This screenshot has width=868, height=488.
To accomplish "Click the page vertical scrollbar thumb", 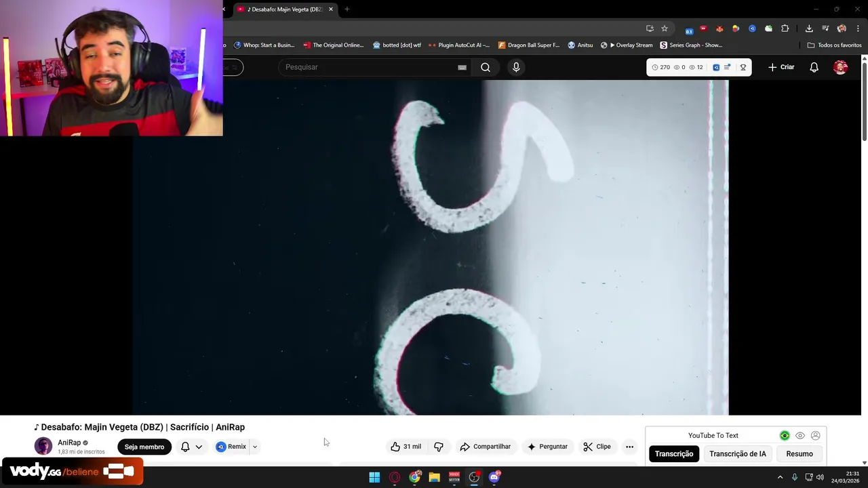I will point(865,102).
